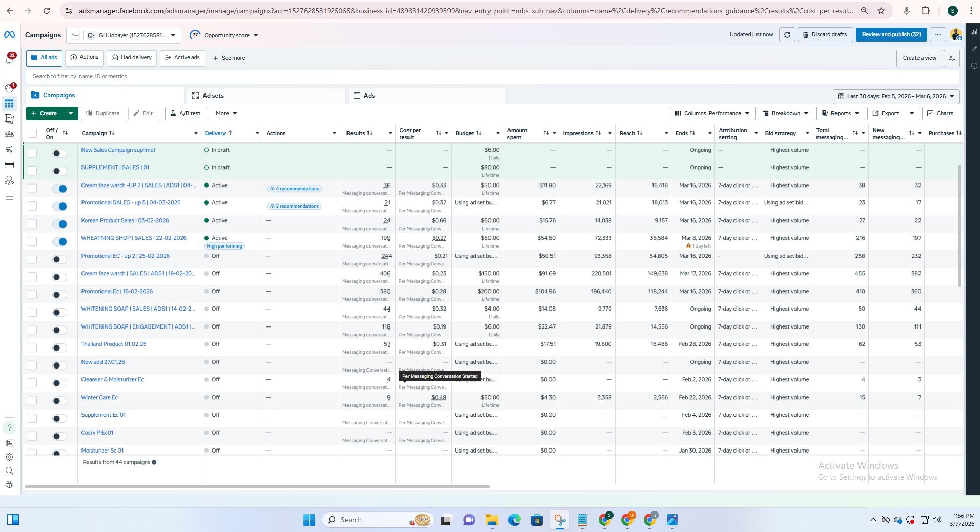
Task: Open the Settings gear in the left sidebar
Action: [9, 457]
